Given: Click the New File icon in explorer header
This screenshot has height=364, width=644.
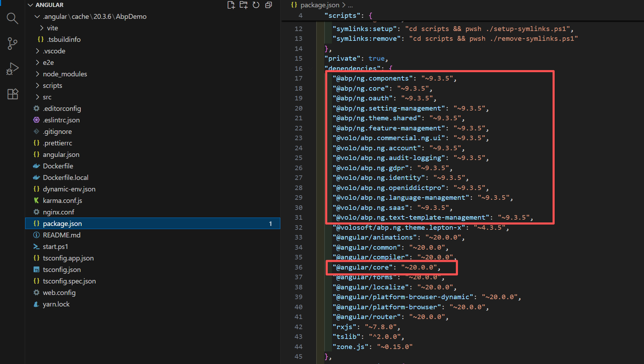Looking at the screenshot, I should pos(231,5).
